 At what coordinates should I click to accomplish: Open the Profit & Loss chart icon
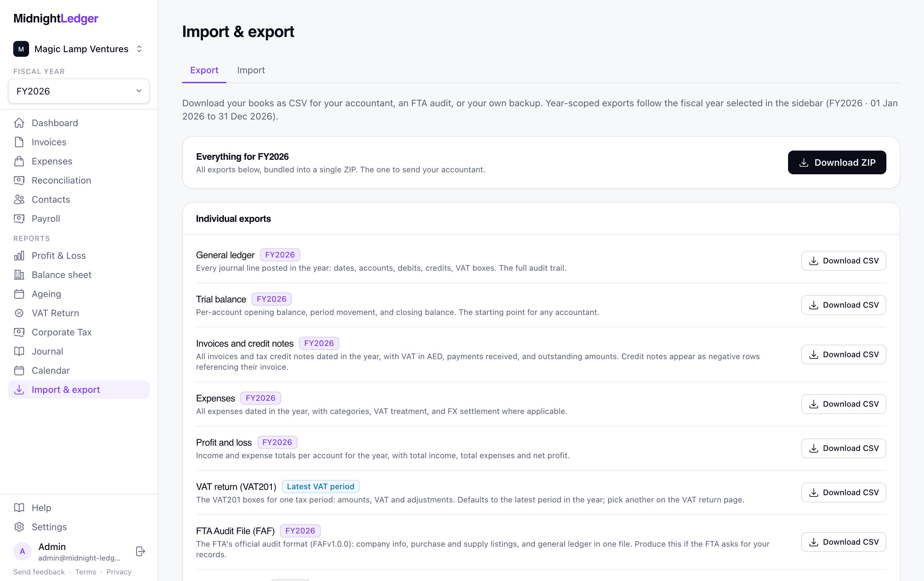[19, 256]
